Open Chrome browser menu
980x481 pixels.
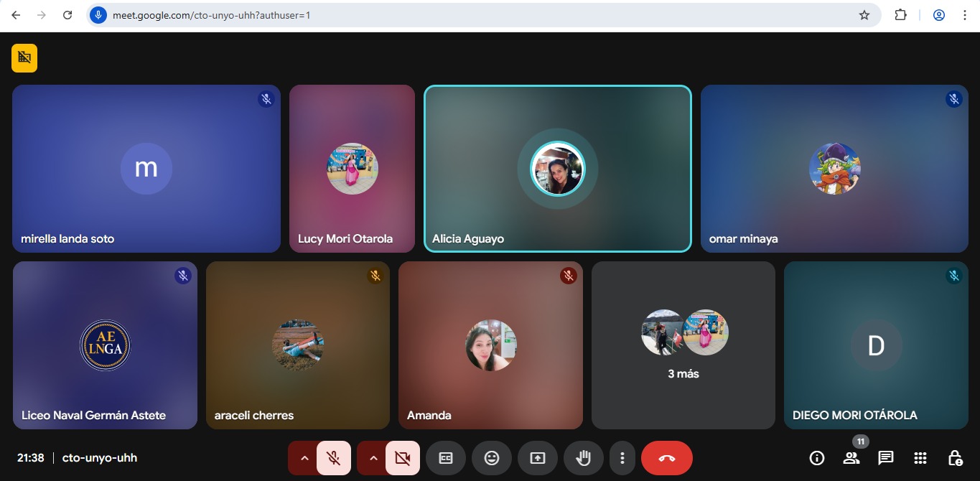tap(965, 15)
